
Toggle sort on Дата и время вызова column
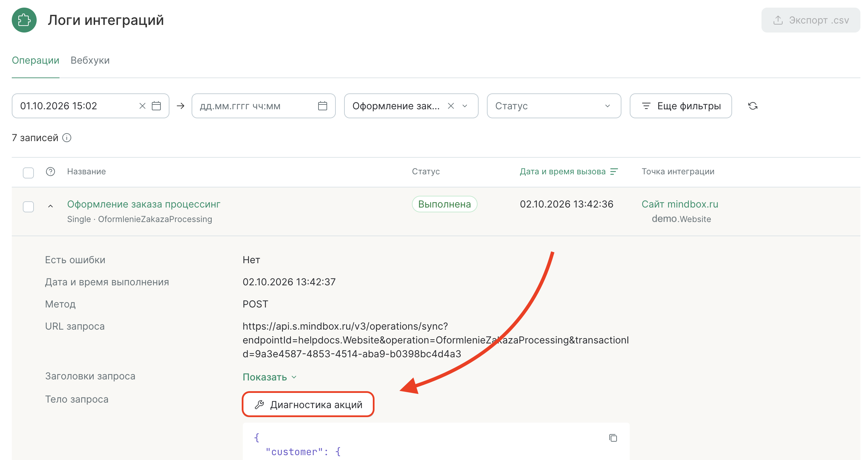(569, 172)
